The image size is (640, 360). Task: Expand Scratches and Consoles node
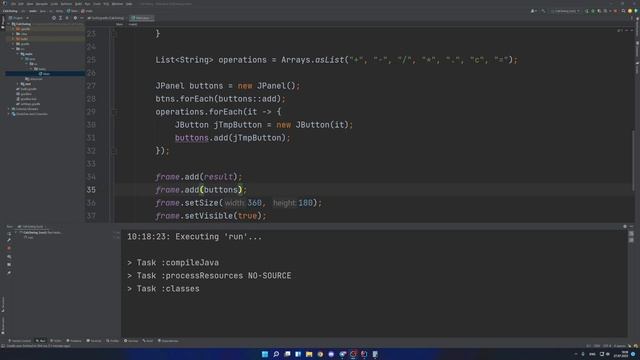(x=9, y=114)
